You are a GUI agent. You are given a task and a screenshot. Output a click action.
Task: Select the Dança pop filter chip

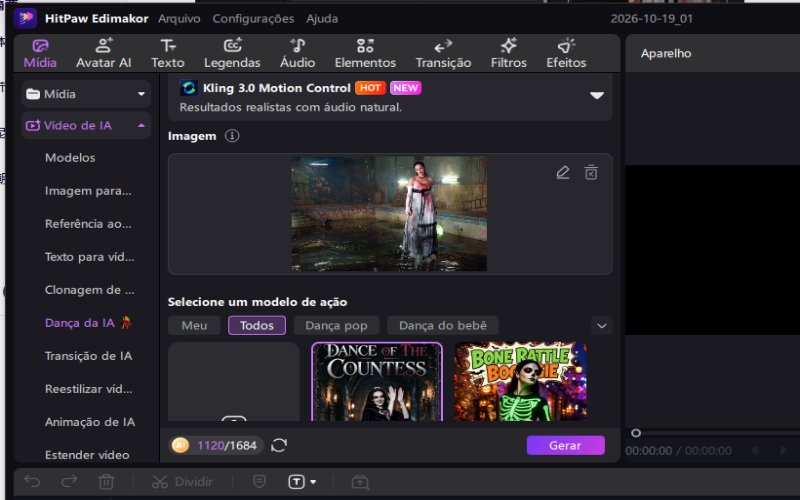336,326
